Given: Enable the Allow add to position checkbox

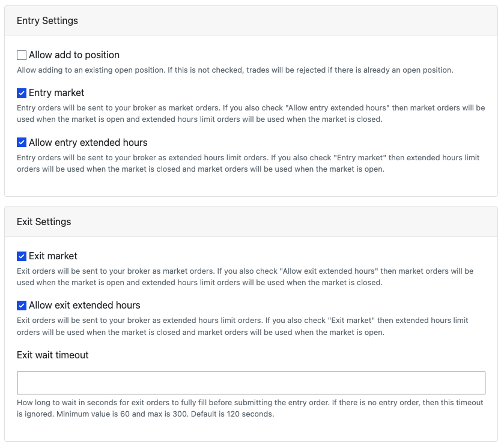Looking at the screenshot, I should [22, 55].
